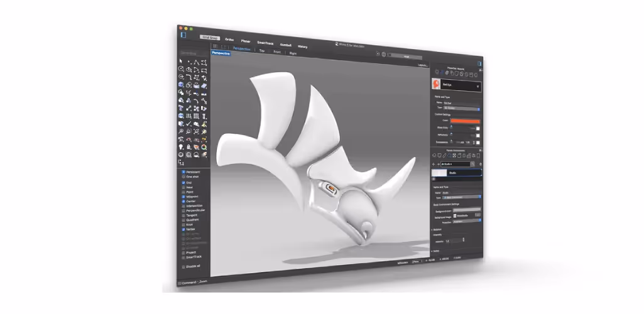Switch to the Perspective viewport tab
Viewport: 644px width, 314px height.
pos(242,48)
